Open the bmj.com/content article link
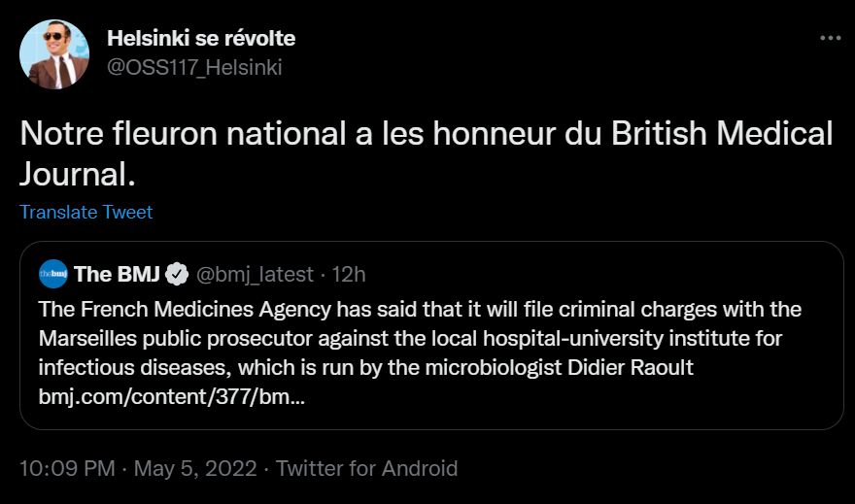This screenshot has width=855, height=504. [x=172, y=398]
